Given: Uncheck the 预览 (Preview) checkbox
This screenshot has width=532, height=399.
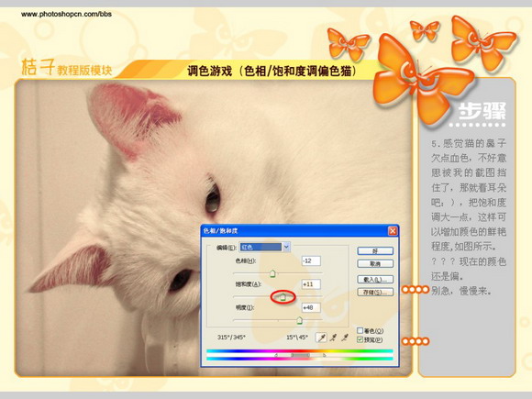Looking at the screenshot, I should pos(360,339).
